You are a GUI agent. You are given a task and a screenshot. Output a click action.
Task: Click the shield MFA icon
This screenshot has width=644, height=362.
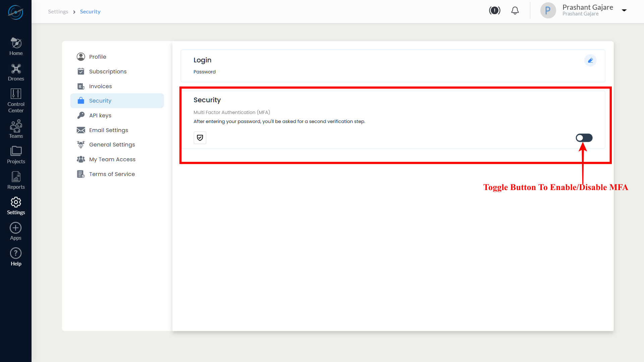tap(200, 138)
